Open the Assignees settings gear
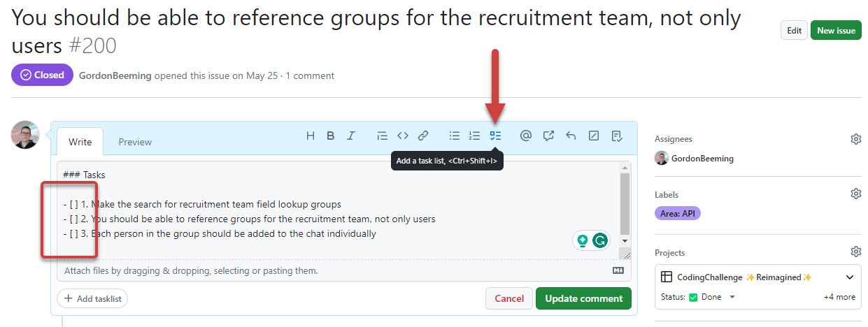Screen dimensions: 868x327 (x=855, y=139)
